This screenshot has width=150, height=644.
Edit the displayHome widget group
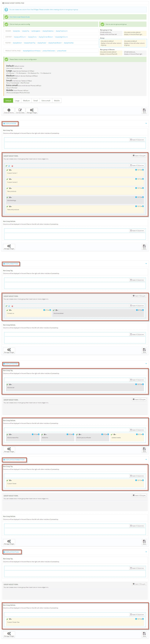(9, 166)
